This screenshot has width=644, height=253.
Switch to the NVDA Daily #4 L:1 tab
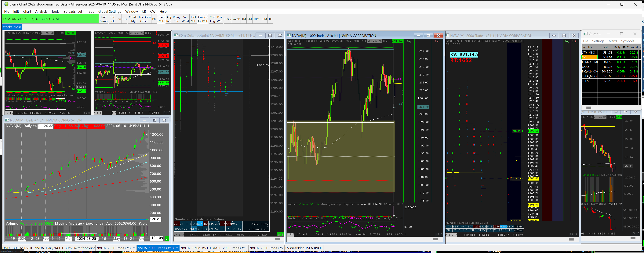(x=49, y=248)
